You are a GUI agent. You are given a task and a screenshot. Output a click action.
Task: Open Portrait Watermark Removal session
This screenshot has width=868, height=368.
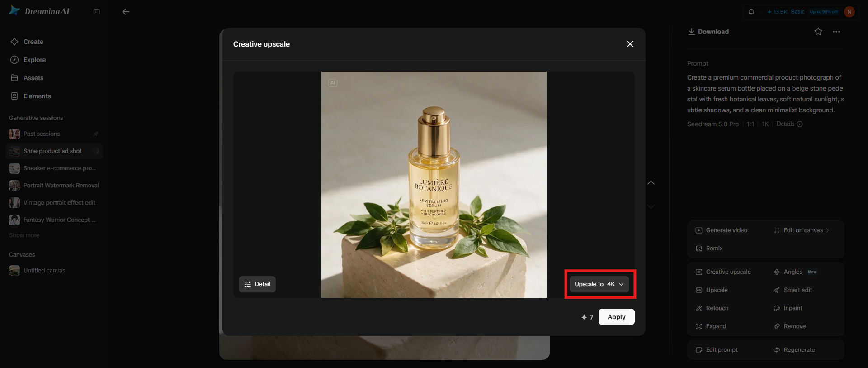coord(54,186)
